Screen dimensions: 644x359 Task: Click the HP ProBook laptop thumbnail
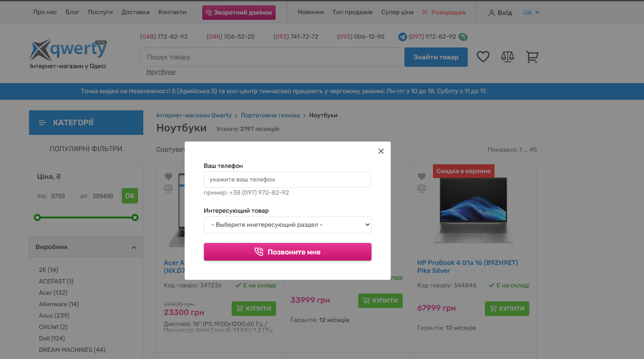(473, 210)
